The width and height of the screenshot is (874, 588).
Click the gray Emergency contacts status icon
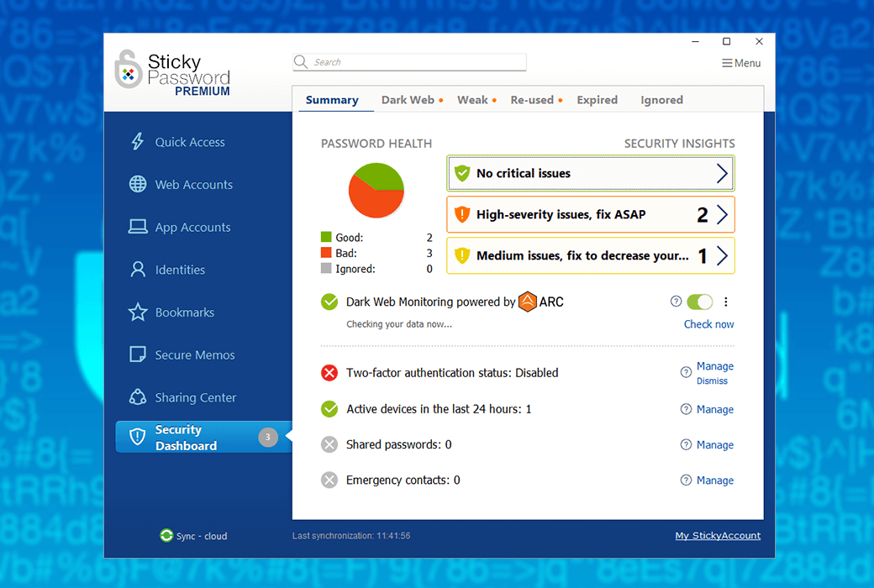(329, 480)
